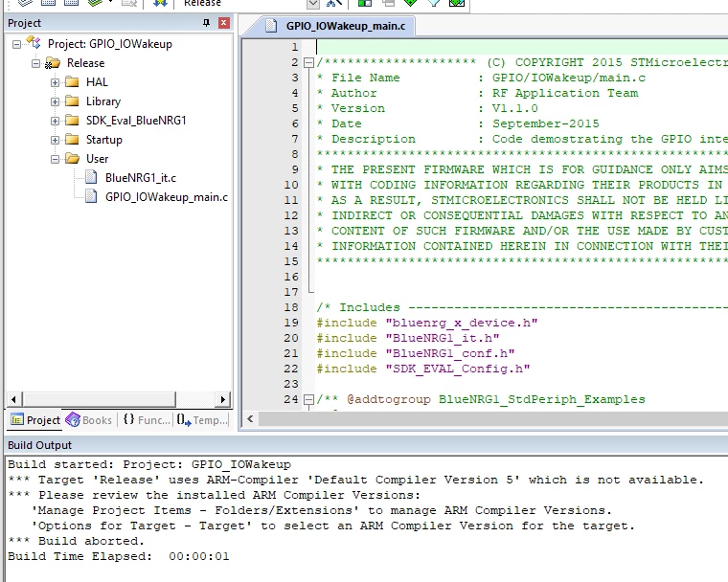
Task: Click the @addtogroup BlueNRG1_StdPeriph_Examples line
Action: point(481,399)
